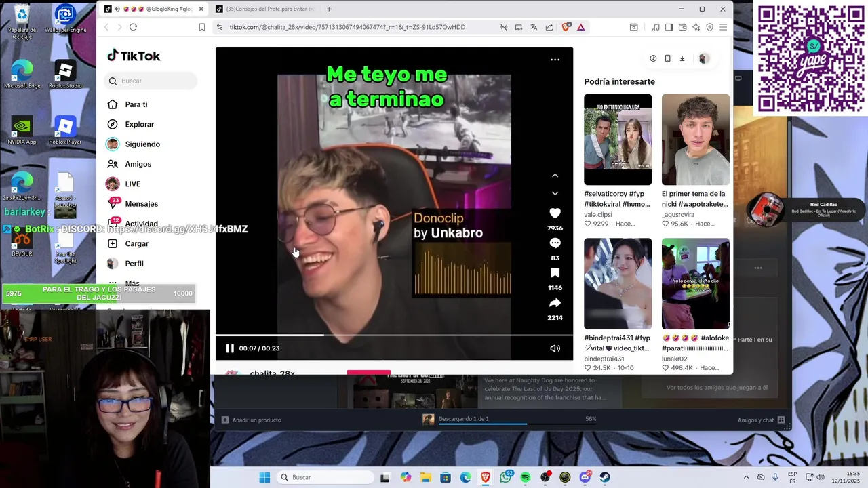Open Brave Leo AI sparkle icon
Screen dimensions: 868x488
coord(696,27)
